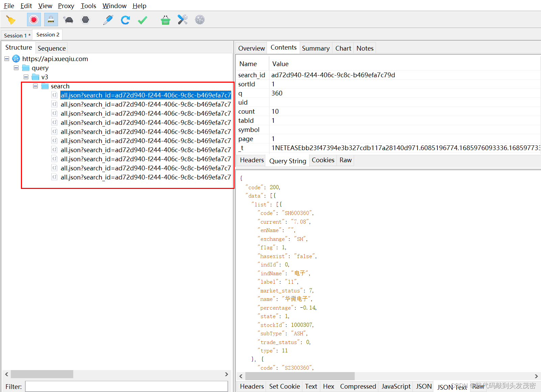
Task: Open the Tools menu
Action: (88, 6)
